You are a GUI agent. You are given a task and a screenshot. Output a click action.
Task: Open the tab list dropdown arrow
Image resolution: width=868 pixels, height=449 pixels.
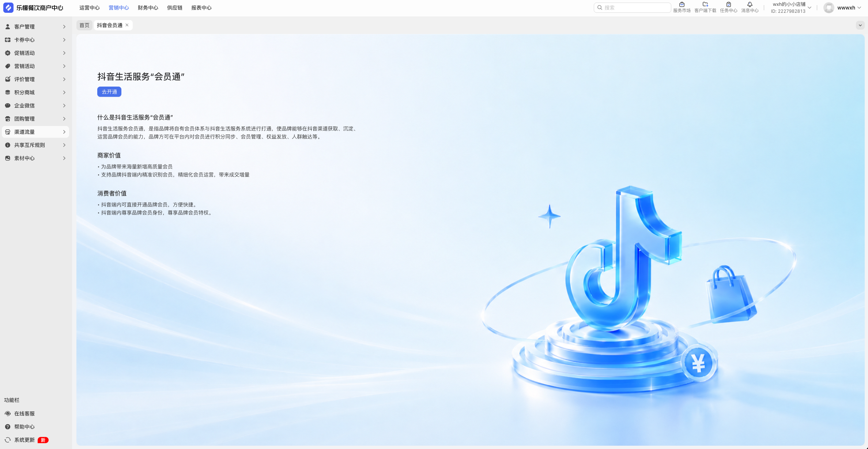click(x=860, y=25)
